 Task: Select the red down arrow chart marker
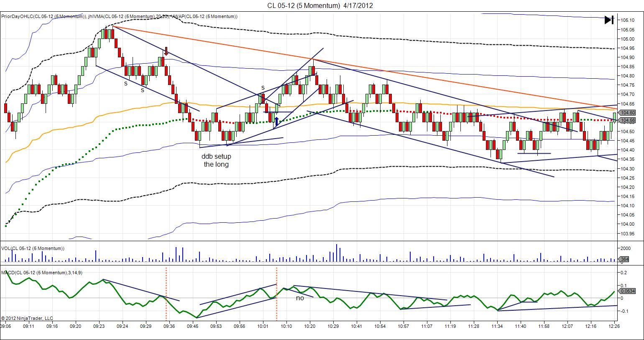point(166,51)
